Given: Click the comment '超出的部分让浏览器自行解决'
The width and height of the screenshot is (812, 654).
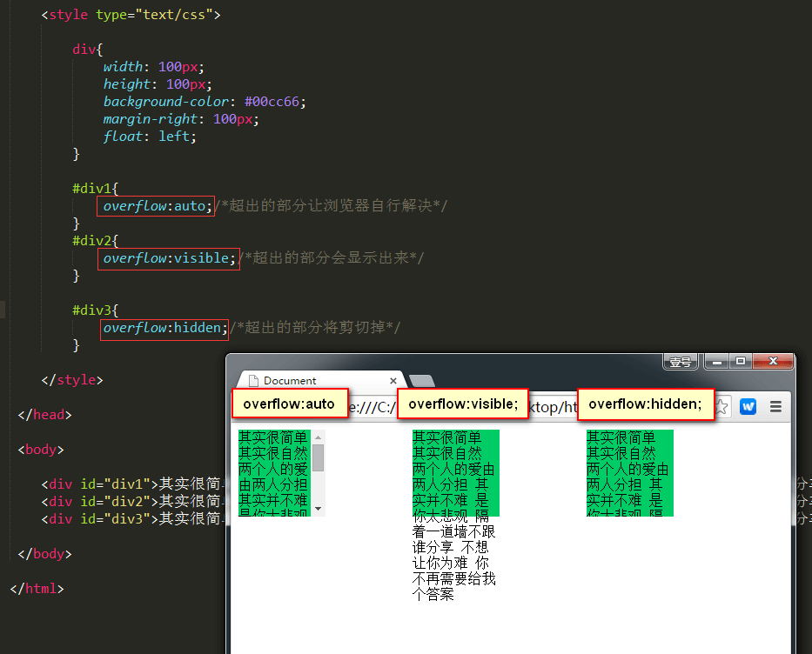Looking at the screenshot, I should [331, 205].
